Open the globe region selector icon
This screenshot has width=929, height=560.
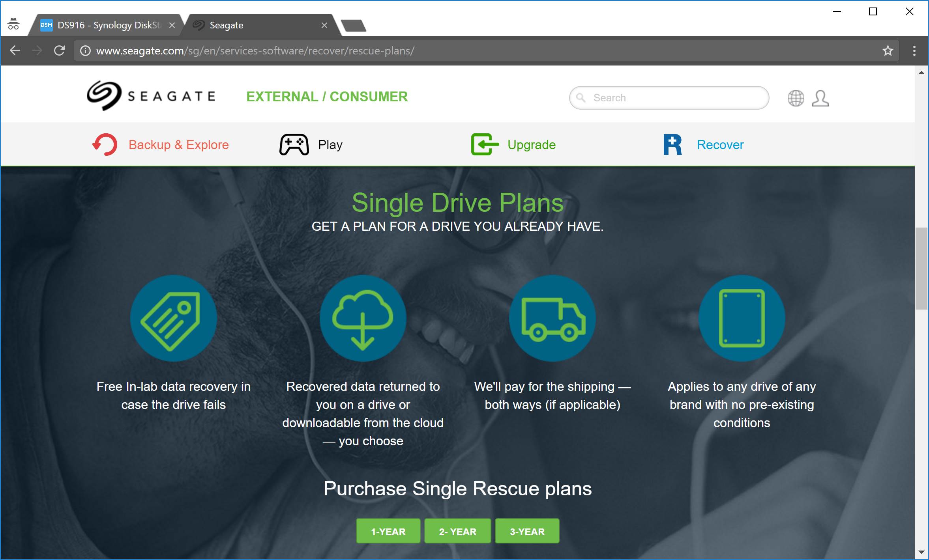795,98
